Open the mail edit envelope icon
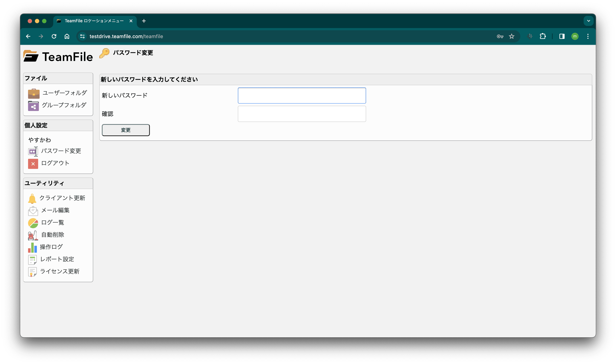Viewport: 616px width, 364px height. tap(33, 211)
